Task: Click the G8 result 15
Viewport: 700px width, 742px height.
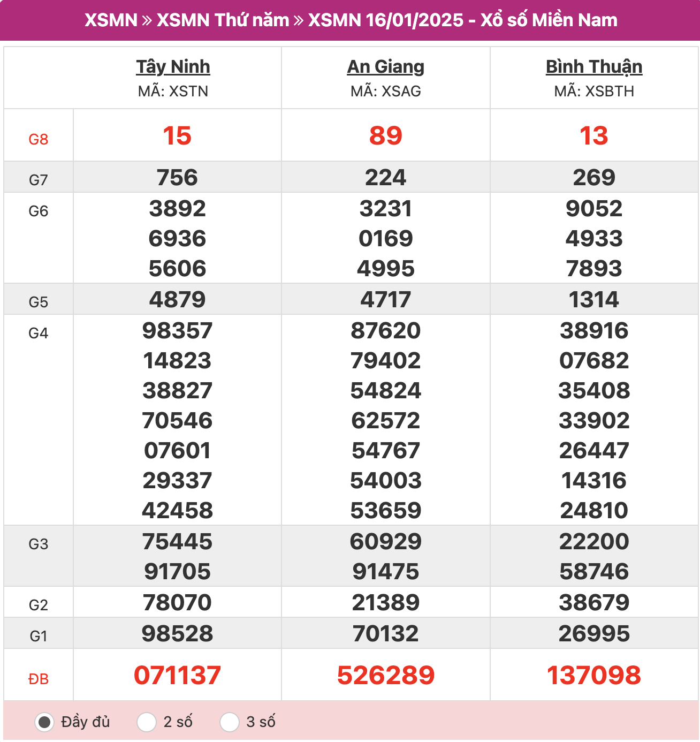Action: coord(177,135)
